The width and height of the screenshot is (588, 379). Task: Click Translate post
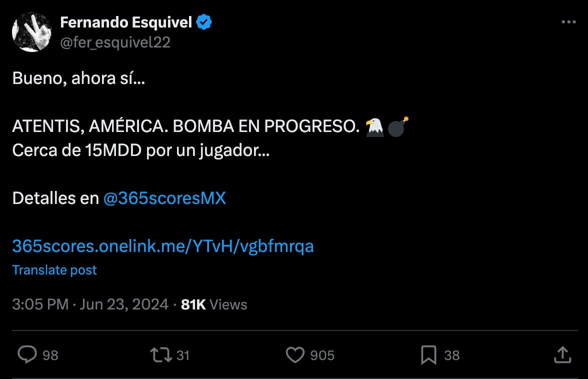pos(54,270)
